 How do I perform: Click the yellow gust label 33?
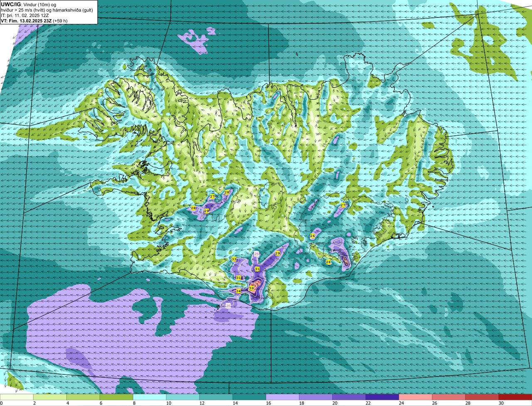tap(234, 259)
